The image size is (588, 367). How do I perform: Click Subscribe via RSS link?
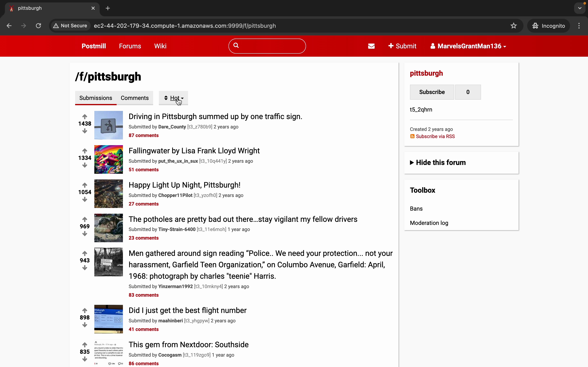[435, 136]
